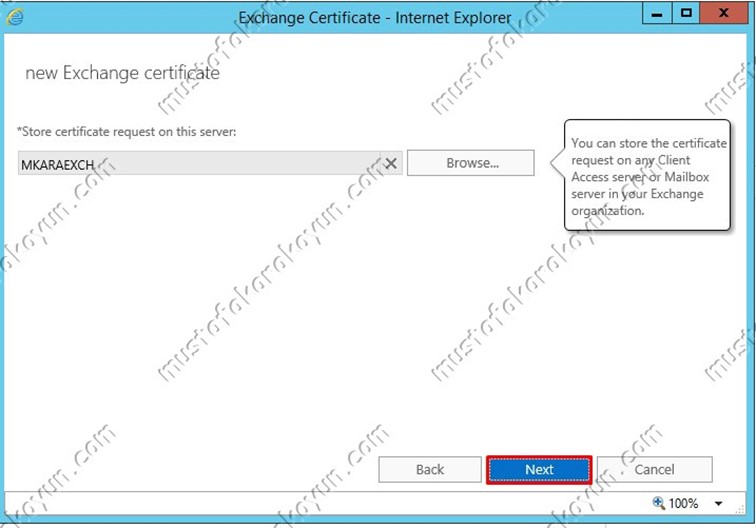
Task: Go Back to the previous wizard step
Action: click(430, 469)
